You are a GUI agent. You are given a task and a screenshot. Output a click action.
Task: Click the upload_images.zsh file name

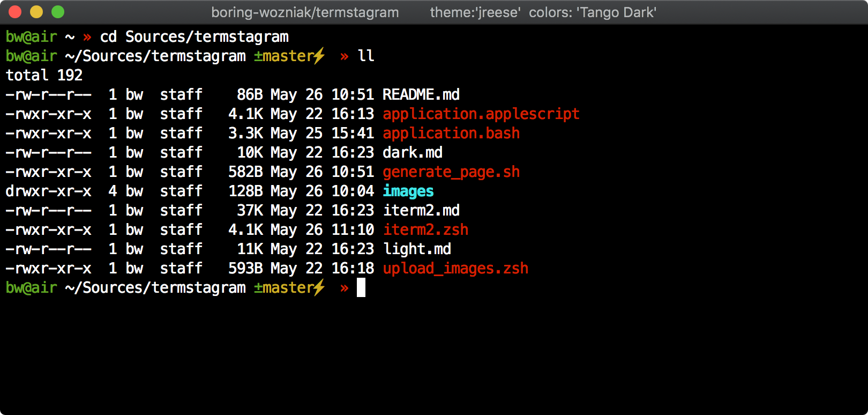455,268
